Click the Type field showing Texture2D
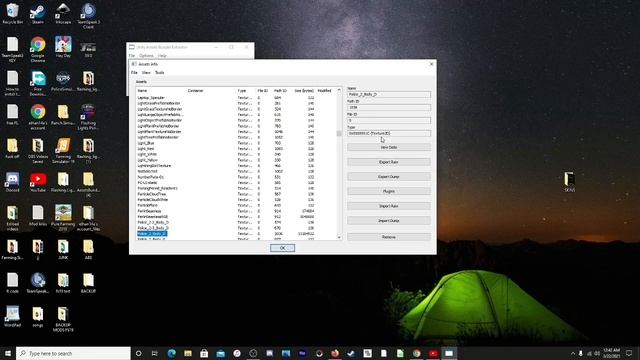Image resolution: width=640 pixels, height=360 pixels. (x=389, y=133)
